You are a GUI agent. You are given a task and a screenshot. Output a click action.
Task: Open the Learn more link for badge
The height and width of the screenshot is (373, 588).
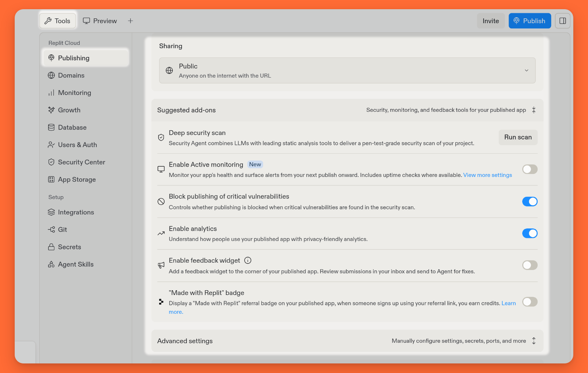(509, 303)
